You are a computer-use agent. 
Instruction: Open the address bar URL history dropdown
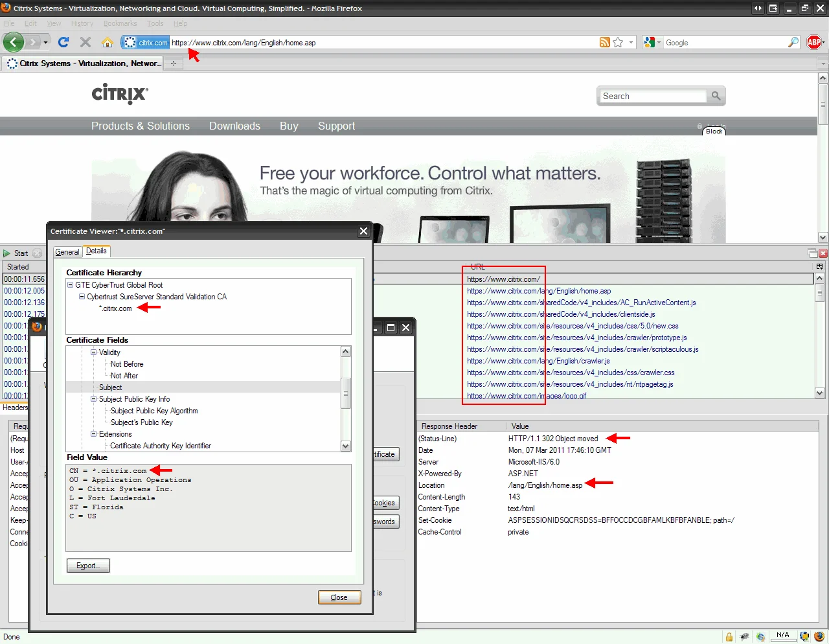pos(631,42)
